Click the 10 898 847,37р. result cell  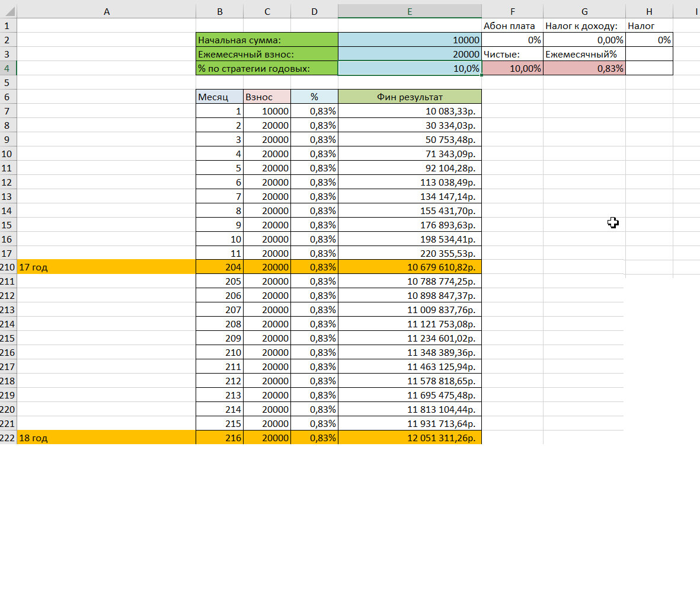point(410,295)
